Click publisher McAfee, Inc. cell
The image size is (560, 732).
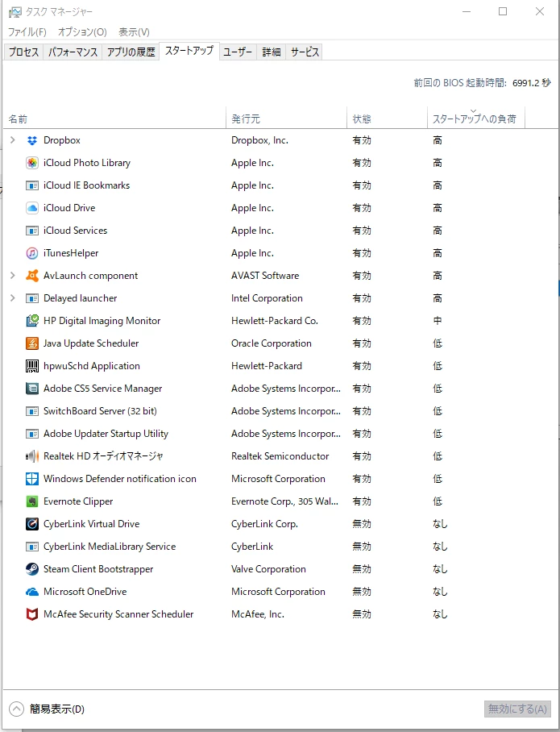258,613
